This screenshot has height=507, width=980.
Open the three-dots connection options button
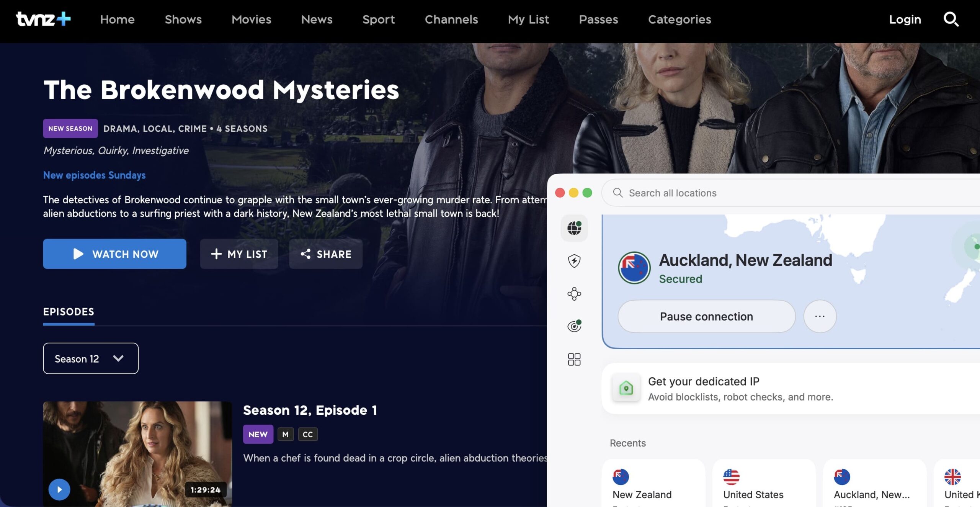click(x=820, y=316)
